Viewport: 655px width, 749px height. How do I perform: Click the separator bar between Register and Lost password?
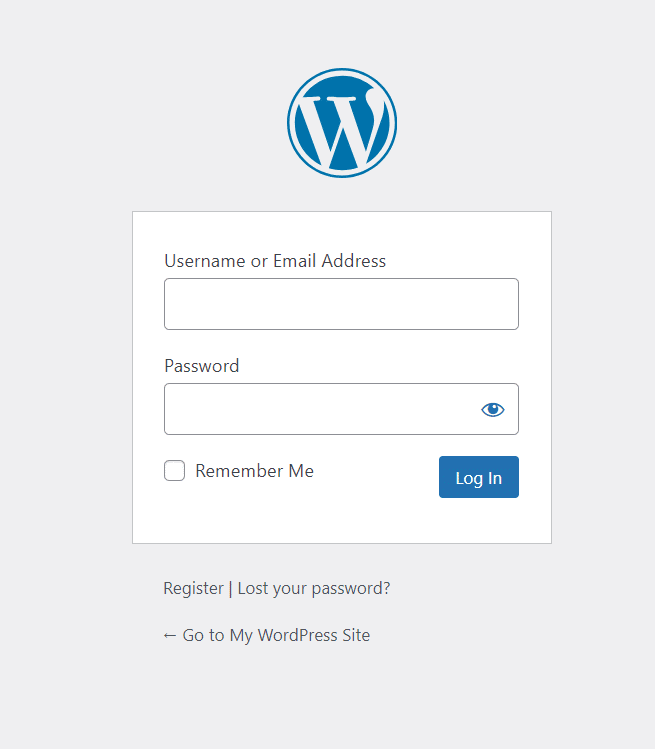tap(231, 588)
